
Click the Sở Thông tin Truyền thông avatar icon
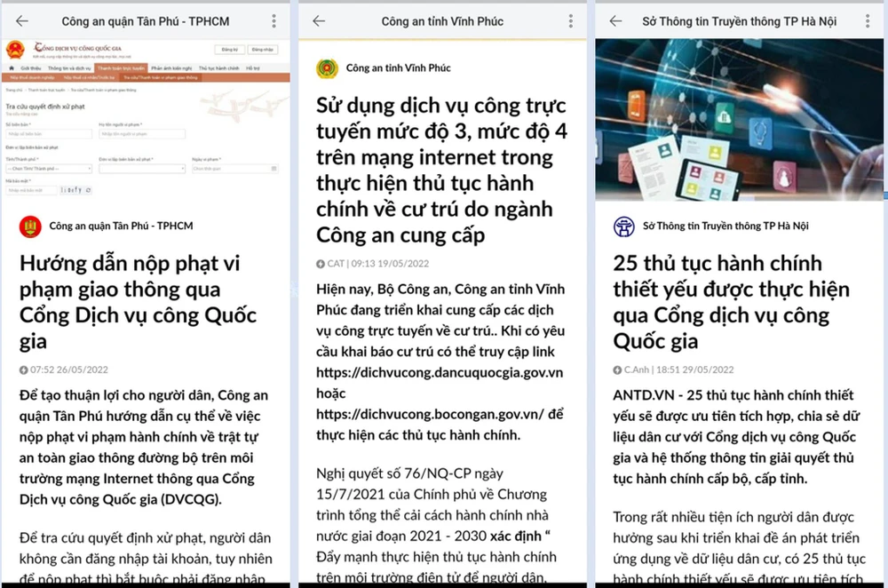pos(622,226)
